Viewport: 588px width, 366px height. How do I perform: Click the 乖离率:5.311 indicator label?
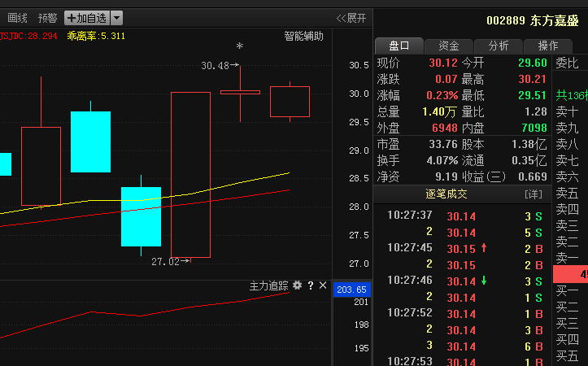point(96,36)
